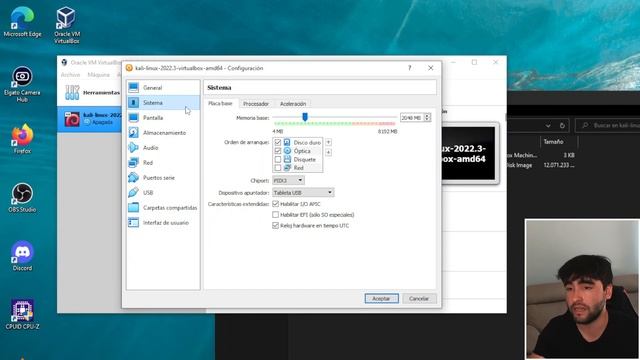Open Máquina menu in VirtualBox manager

tap(98, 75)
